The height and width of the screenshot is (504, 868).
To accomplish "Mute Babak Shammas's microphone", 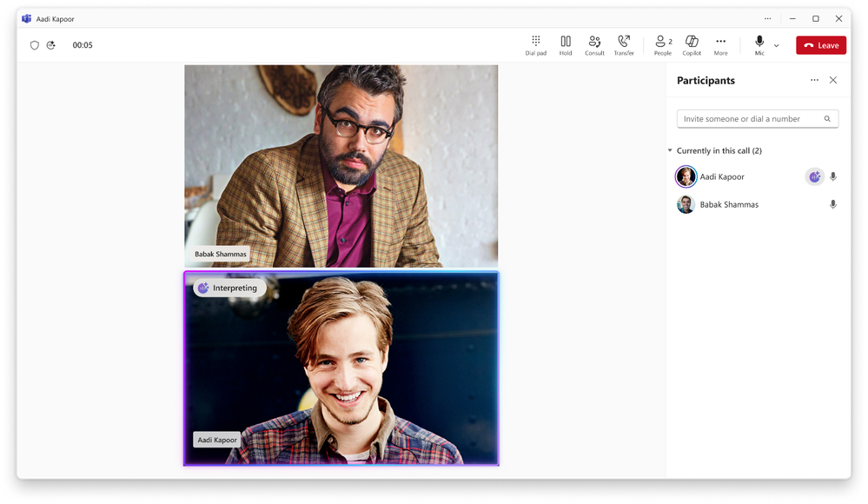I will coord(833,204).
